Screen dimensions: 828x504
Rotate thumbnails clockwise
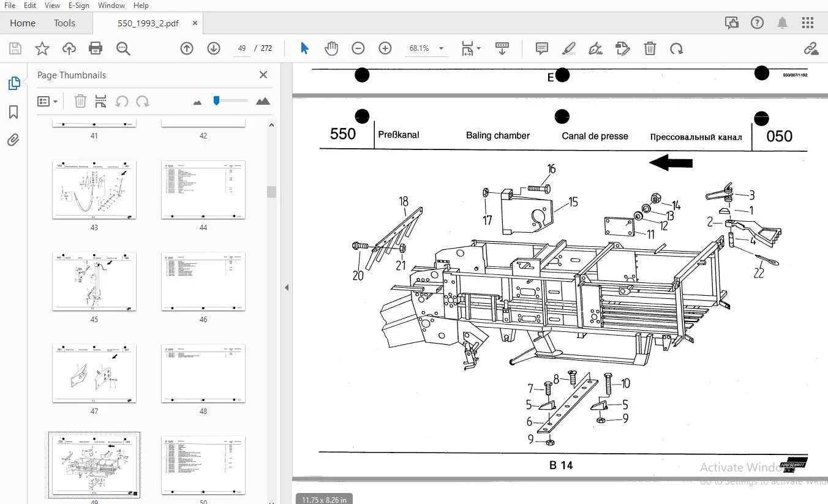143,101
